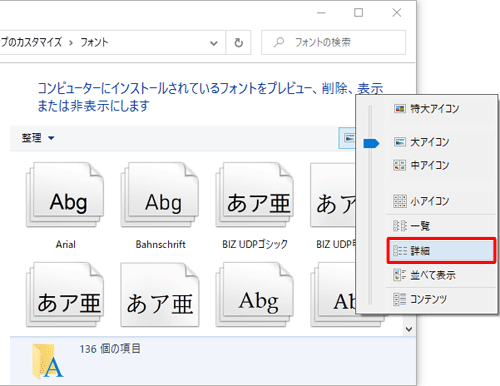Click the Arial font name label
Image resolution: width=500 pixels, height=386 pixels.
(66, 244)
